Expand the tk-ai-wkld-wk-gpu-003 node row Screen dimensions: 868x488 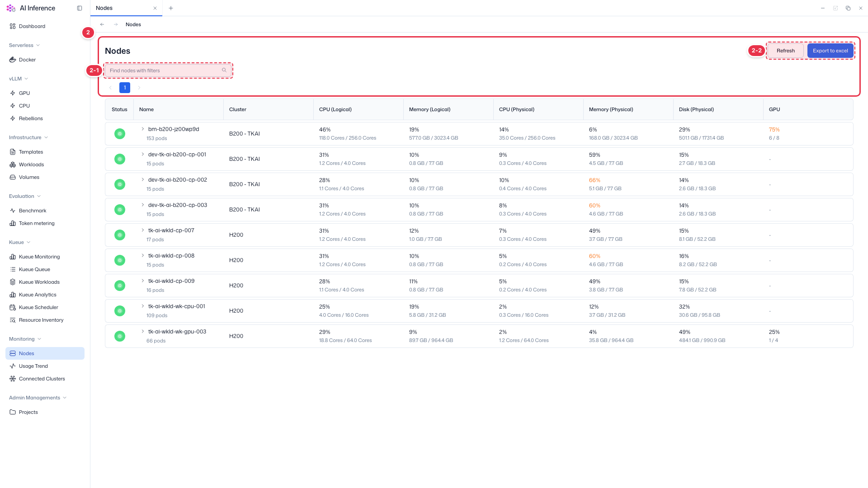[x=143, y=331]
